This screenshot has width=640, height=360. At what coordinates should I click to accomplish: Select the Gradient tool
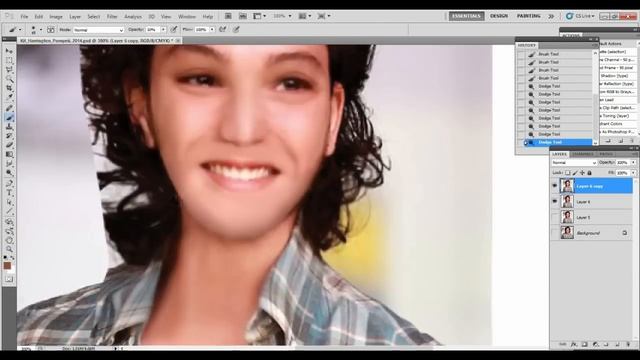pos(9,155)
